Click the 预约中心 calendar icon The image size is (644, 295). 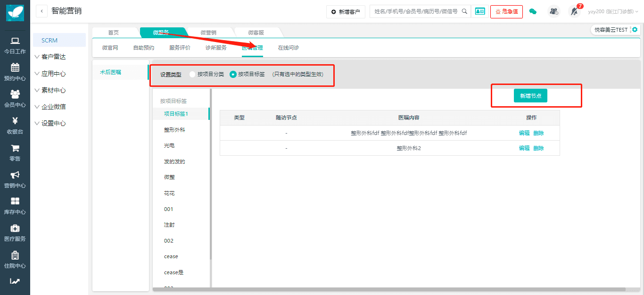pyautogui.click(x=15, y=67)
